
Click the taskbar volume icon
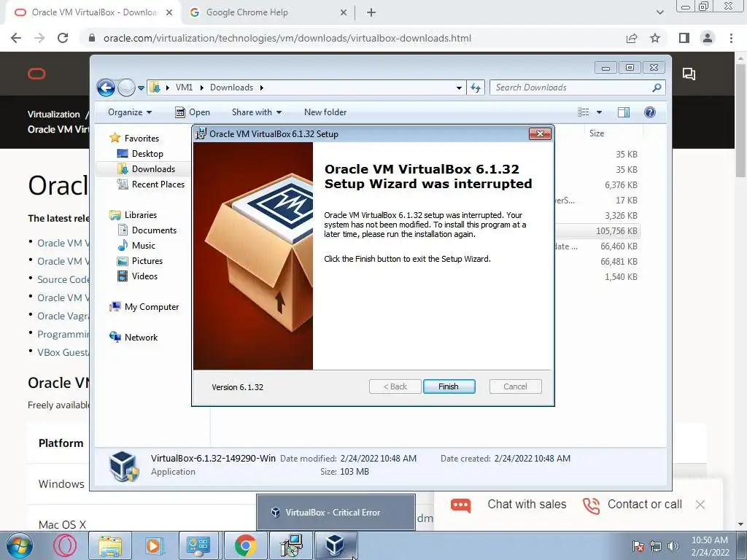coord(673,546)
